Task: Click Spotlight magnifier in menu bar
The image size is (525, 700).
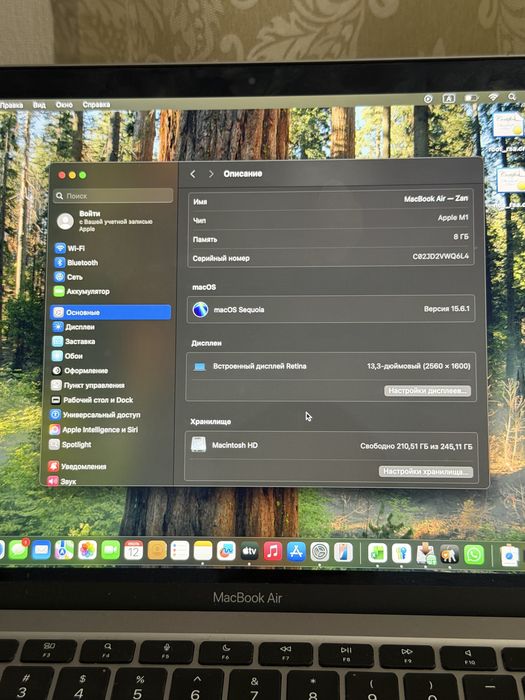Action: coord(512,96)
